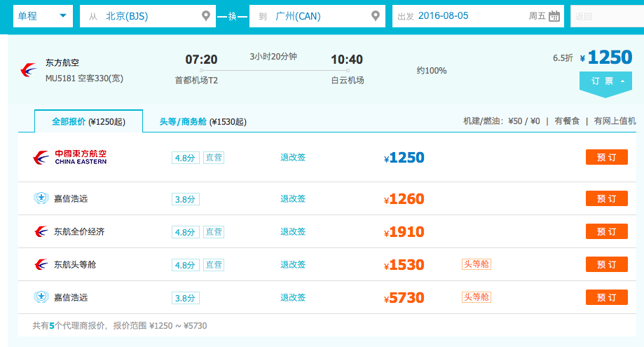The width and height of the screenshot is (644, 347).
Task: Click 嘉信浩远 agent icon at ¥5730 row
Action: (41, 297)
